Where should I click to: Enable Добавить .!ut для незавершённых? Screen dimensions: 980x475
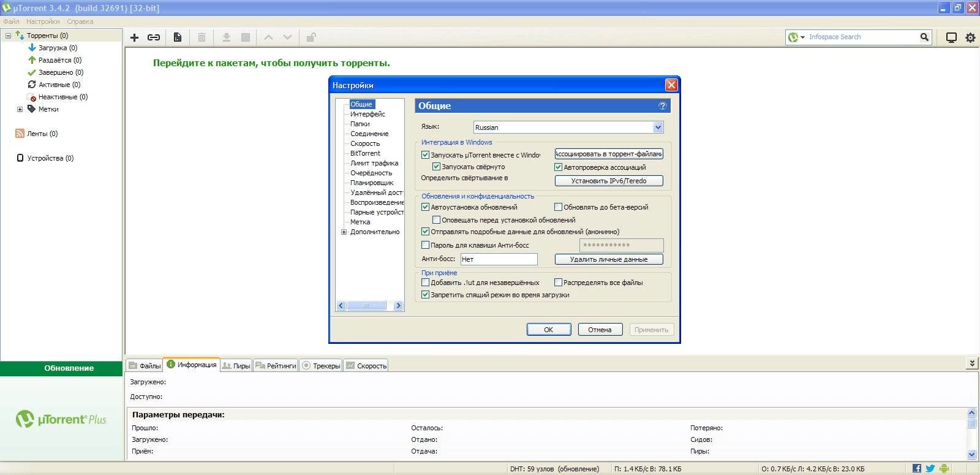(x=425, y=283)
